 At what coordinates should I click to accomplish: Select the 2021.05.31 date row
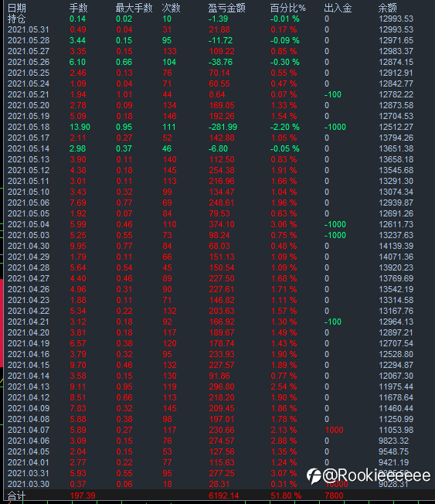click(29, 30)
